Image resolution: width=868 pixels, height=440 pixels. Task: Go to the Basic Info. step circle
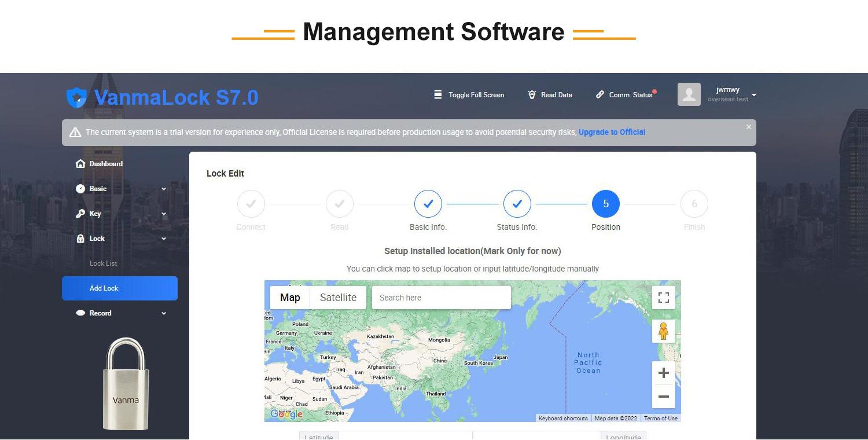[x=428, y=204]
